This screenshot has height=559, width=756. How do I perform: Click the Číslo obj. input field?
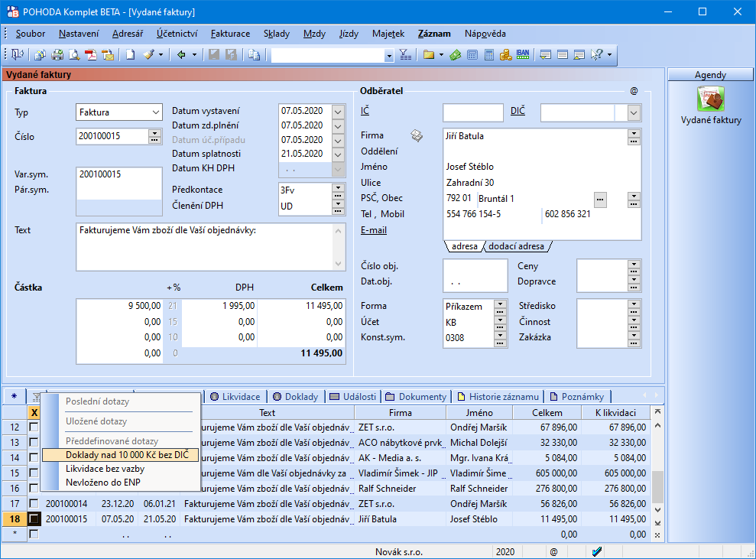[475, 267]
